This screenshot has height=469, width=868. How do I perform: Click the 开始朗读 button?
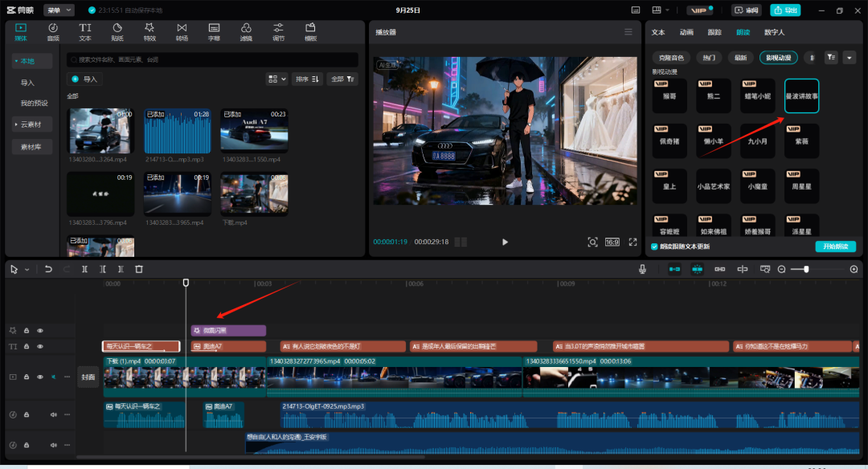835,247
